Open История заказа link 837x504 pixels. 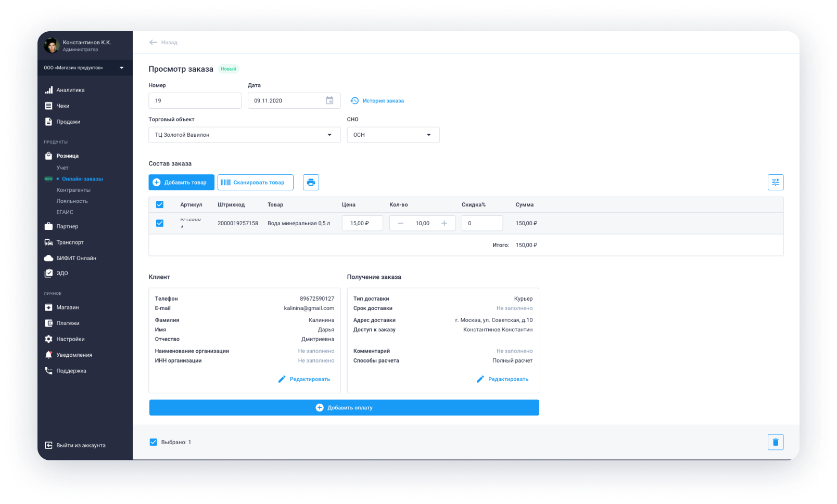(x=383, y=101)
